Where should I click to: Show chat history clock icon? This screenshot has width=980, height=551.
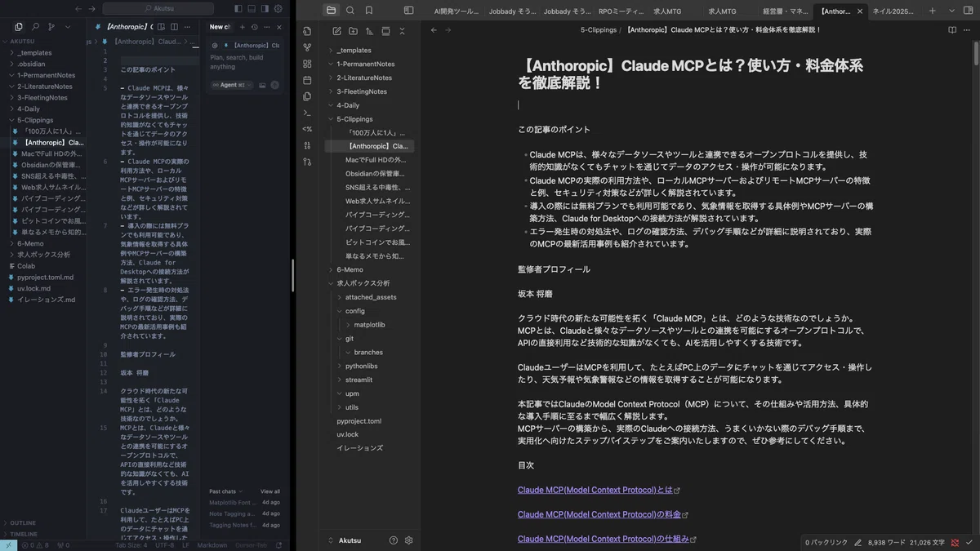254,27
